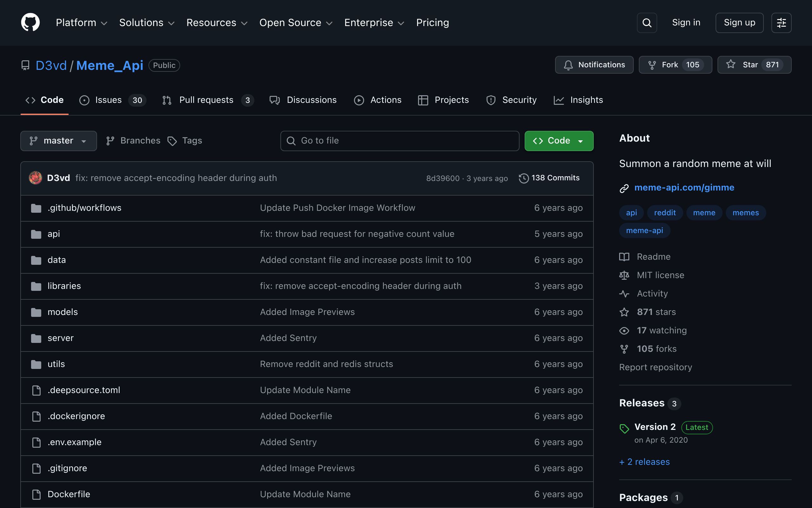
Task: Open the D3vd owner link
Action: (51, 65)
